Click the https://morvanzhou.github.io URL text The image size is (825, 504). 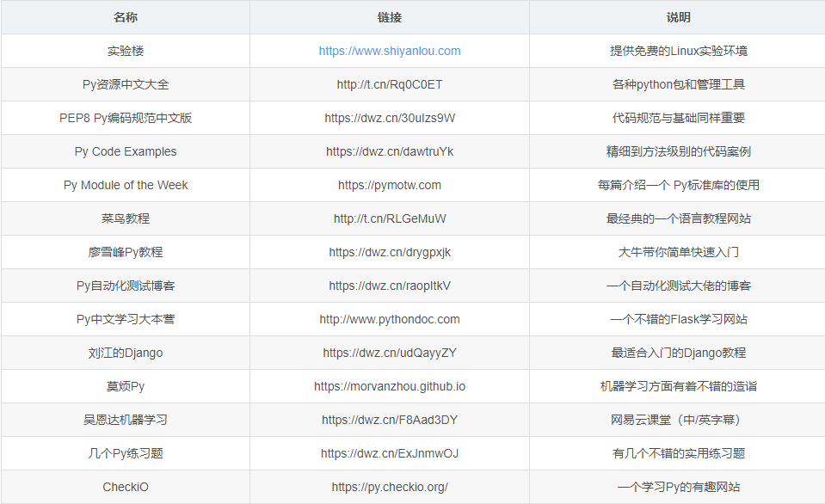pos(390,386)
